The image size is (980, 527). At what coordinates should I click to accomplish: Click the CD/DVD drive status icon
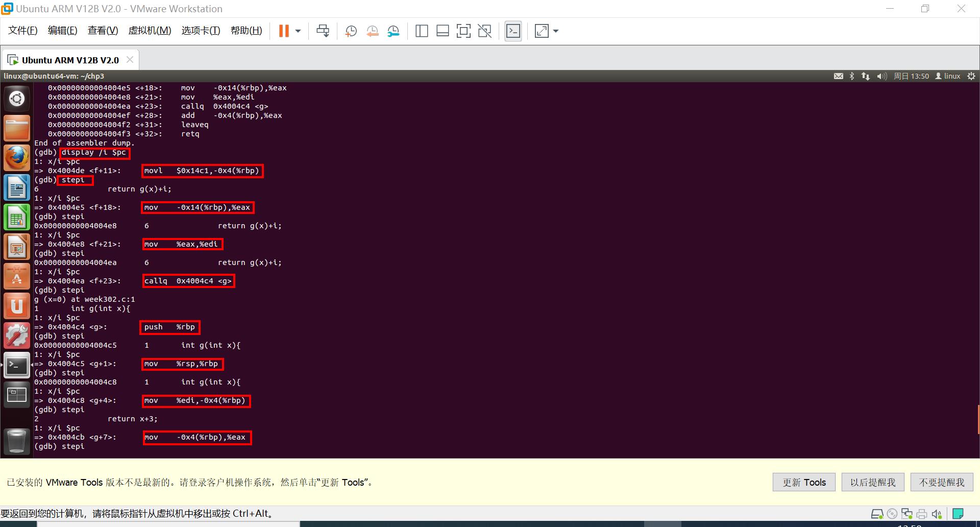point(892,514)
